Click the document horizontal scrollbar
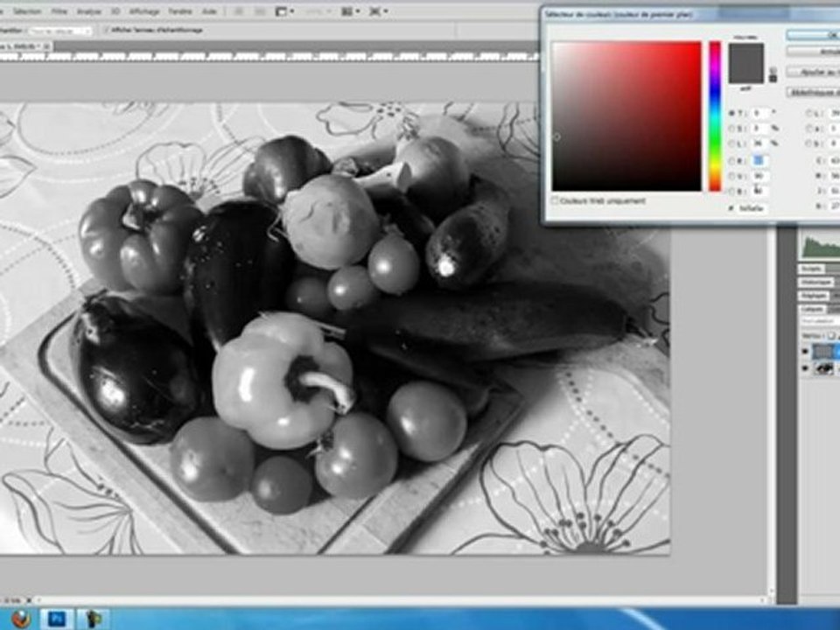The height and width of the screenshot is (630, 840). point(402,600)
